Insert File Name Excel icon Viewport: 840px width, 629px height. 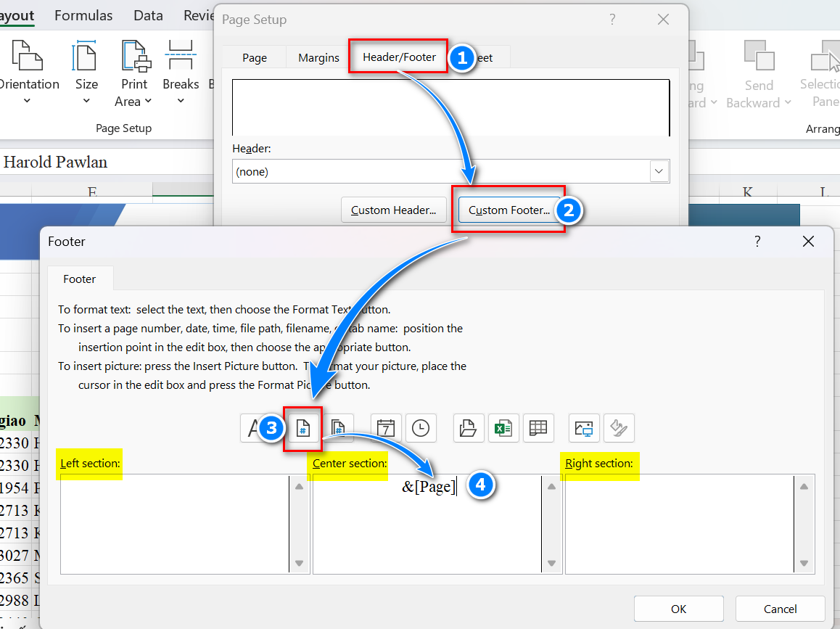coord(503,428)
